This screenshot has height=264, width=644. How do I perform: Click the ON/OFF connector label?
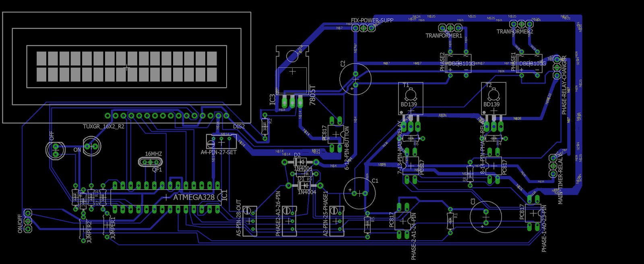[x=20, y=224]
